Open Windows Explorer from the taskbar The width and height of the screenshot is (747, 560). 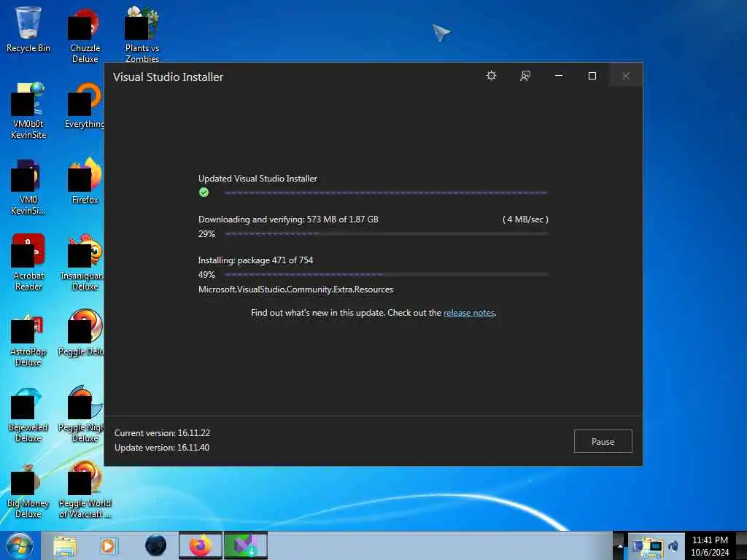65,546
